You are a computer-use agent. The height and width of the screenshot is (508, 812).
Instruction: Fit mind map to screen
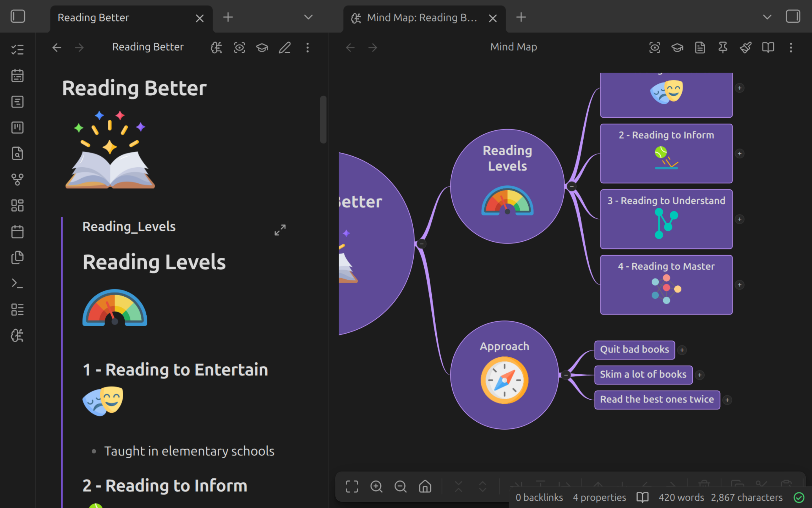pyautogui.click(x=352, y=486)
